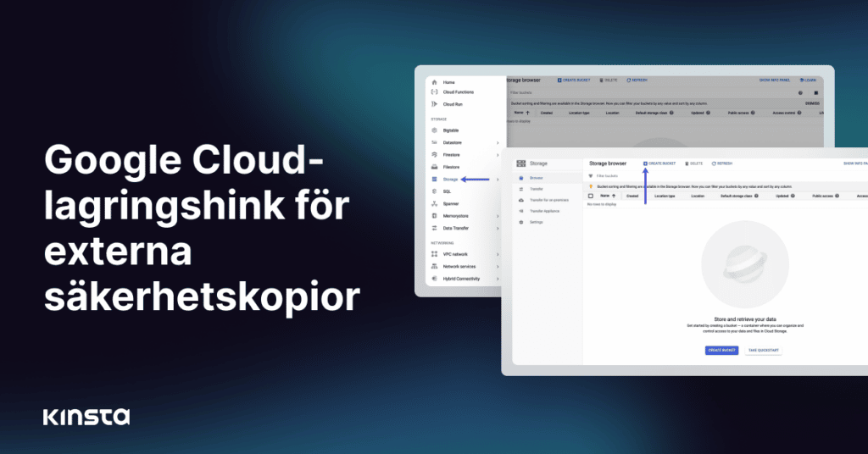
Task: Select the SQL icon in navigation menu
Action: tap(434, 191)
